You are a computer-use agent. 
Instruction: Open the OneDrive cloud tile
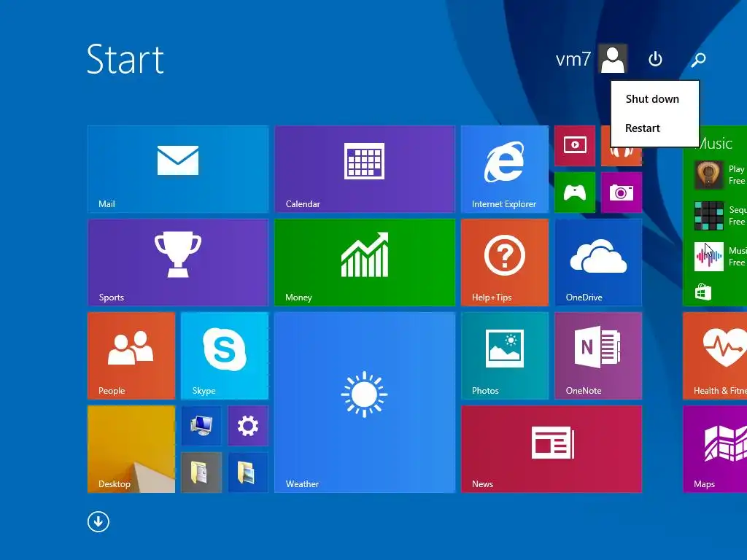click(598, 262)
